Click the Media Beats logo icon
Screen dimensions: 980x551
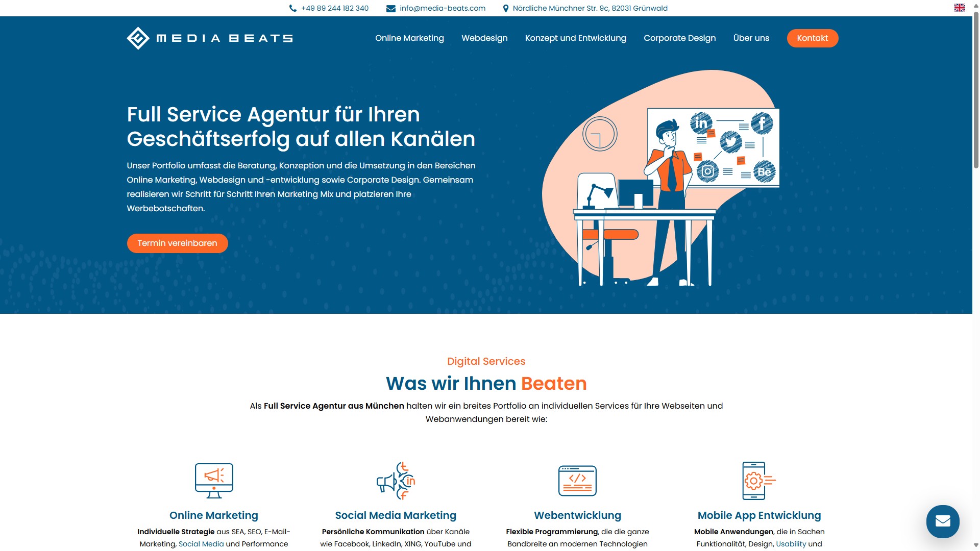click(137, 38)
